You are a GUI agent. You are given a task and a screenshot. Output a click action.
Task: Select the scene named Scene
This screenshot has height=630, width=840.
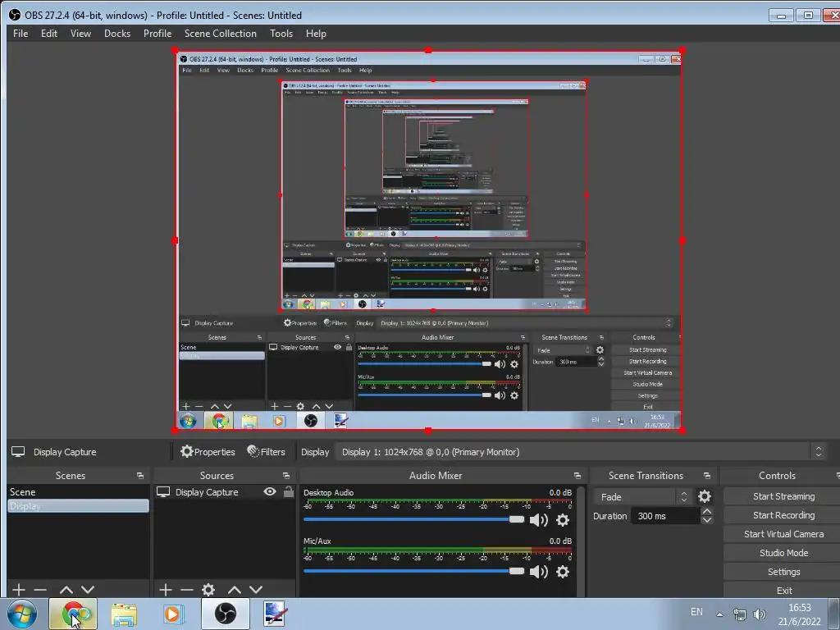[78, 492]
